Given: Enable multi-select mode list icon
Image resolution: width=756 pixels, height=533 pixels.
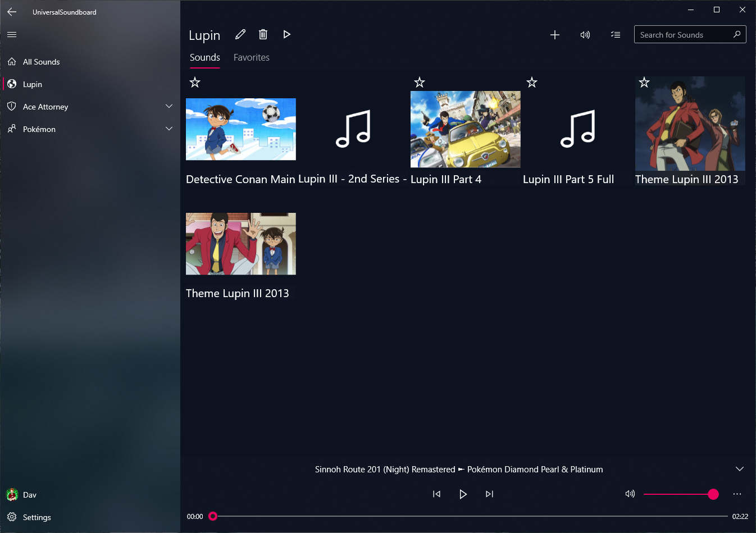Looking at the screenshot, I should (616, 35).
